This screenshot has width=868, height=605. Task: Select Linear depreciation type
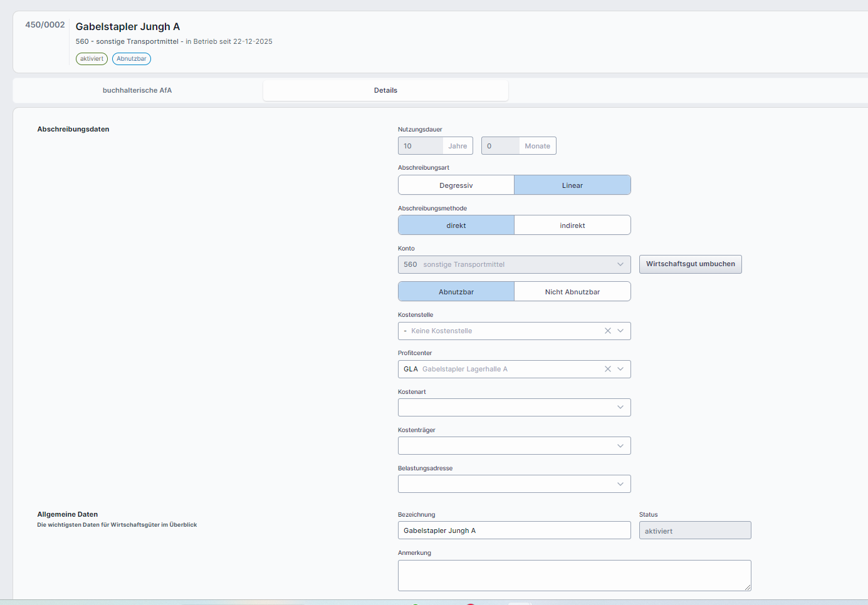click(572, 185)
